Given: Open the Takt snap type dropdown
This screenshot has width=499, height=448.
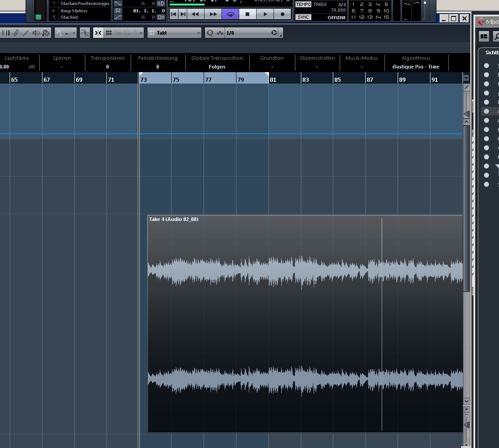Looking at the screenshot, I should pos(174,33).
